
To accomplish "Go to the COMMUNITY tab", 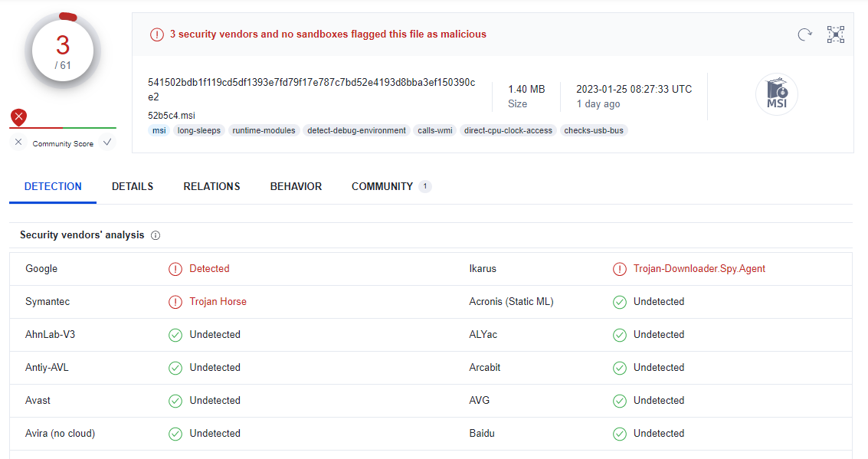I will [x=382, y=186].
